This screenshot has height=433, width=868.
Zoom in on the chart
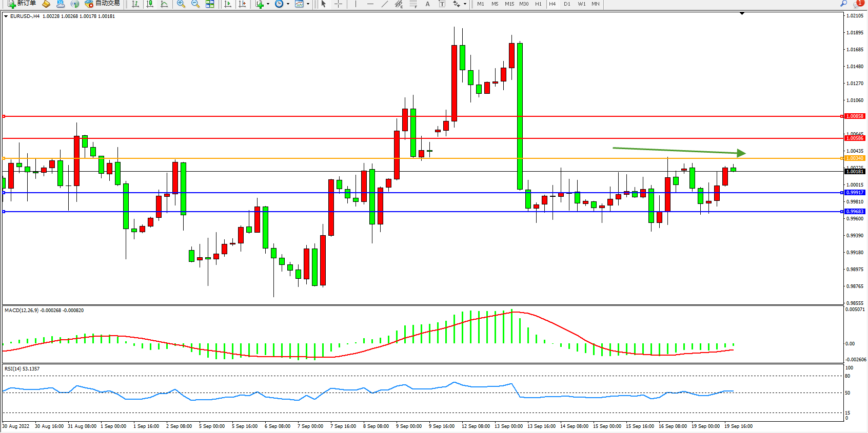point(181,4)
